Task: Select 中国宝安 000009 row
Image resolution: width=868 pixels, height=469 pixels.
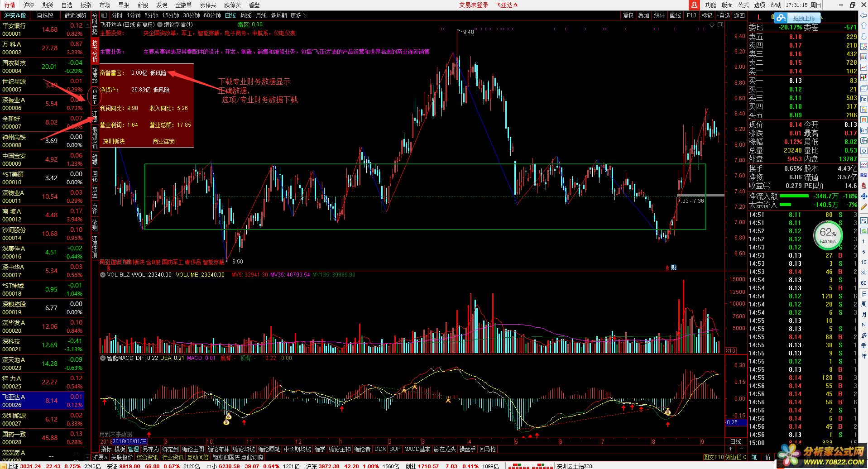Action: click(x=42, y=159)
